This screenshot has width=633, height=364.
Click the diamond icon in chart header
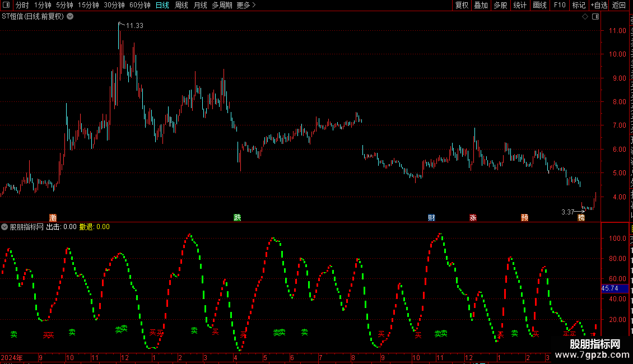585,17
